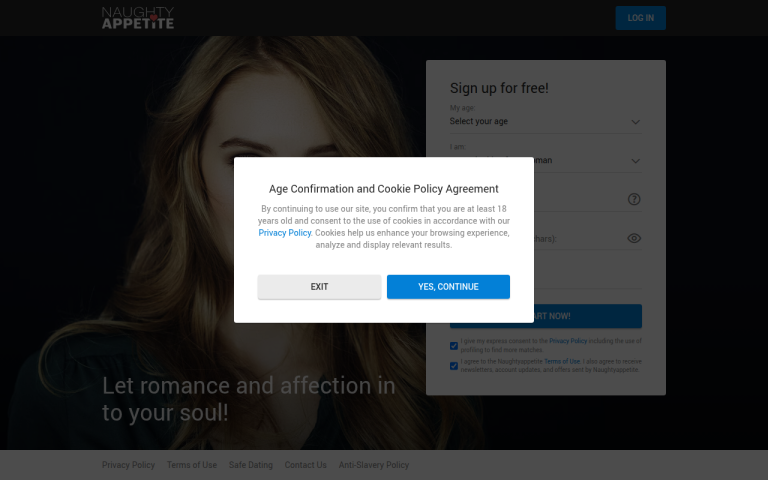The width and height of the screenshot is (768, 480).
Task: Open Privacy Policy link in consent text
Action: 568,341
